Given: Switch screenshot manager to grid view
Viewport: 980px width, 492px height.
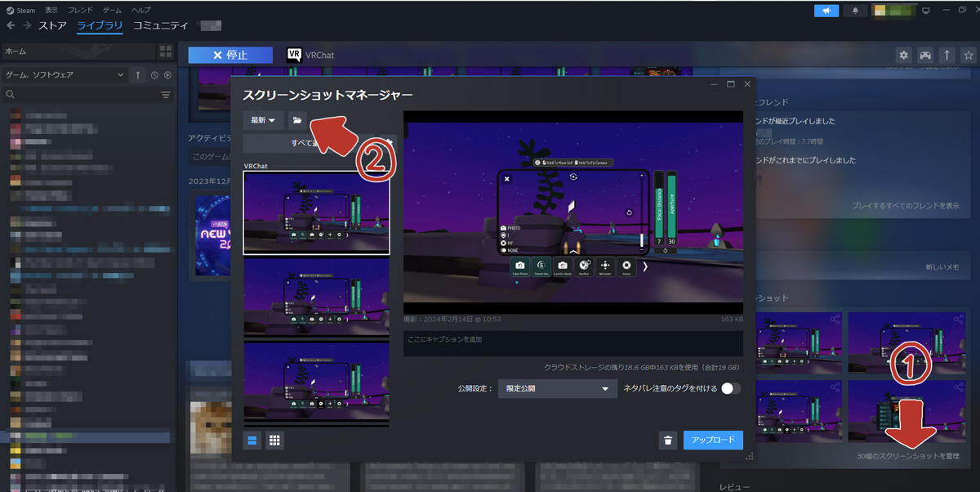Looking at the screenshot, I should [x=274, y=441].
